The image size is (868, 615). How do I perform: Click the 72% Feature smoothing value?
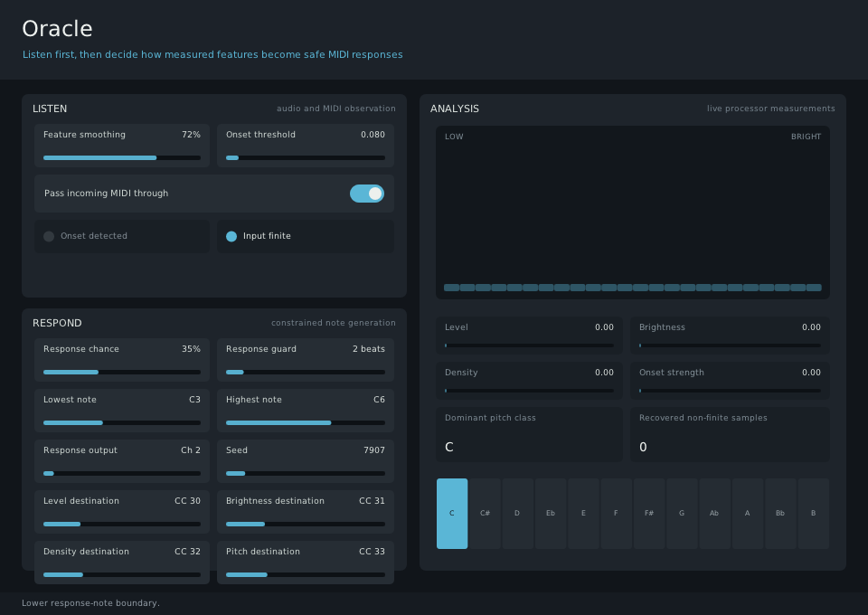pyautogui.click(x=191, y=135)
